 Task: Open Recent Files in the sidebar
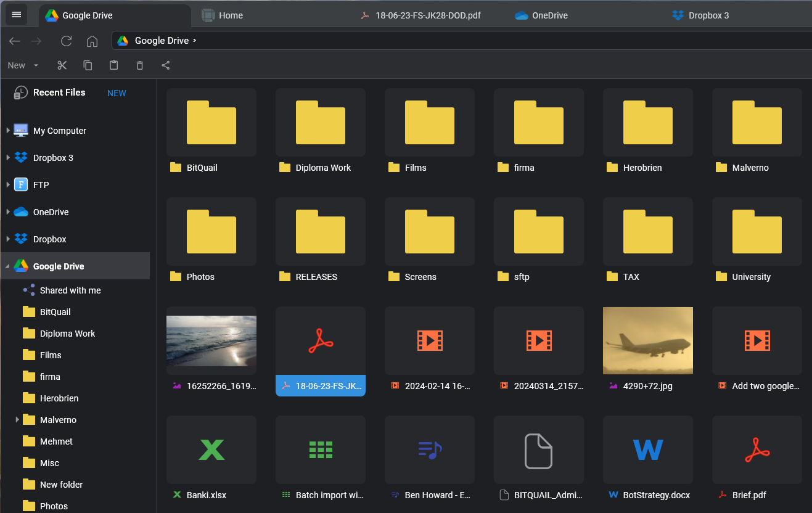[59, 92]
